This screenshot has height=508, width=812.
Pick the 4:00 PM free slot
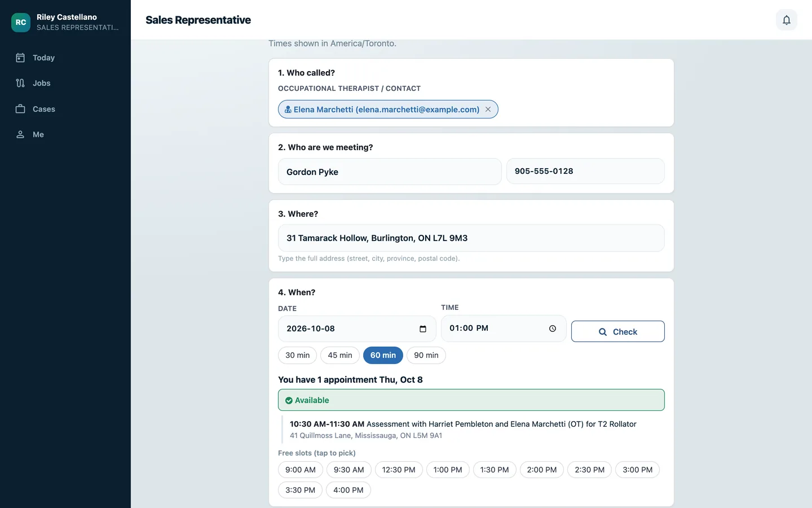coord(348,490)
